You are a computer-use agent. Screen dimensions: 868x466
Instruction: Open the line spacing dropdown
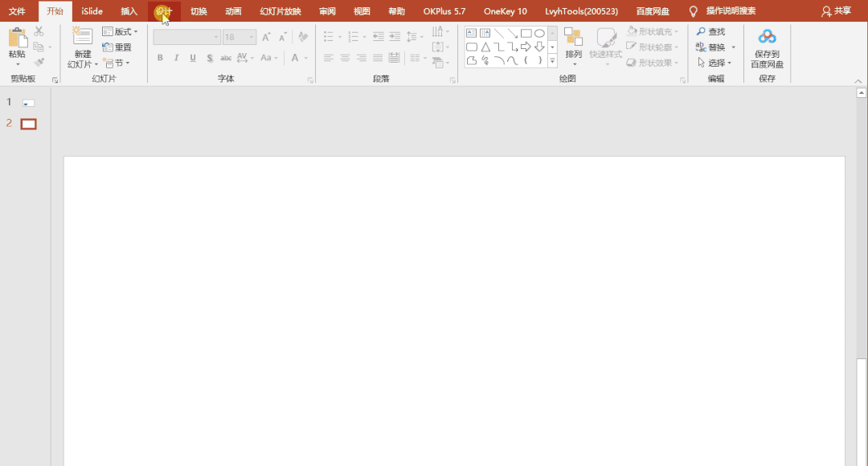tap(415, 37)
